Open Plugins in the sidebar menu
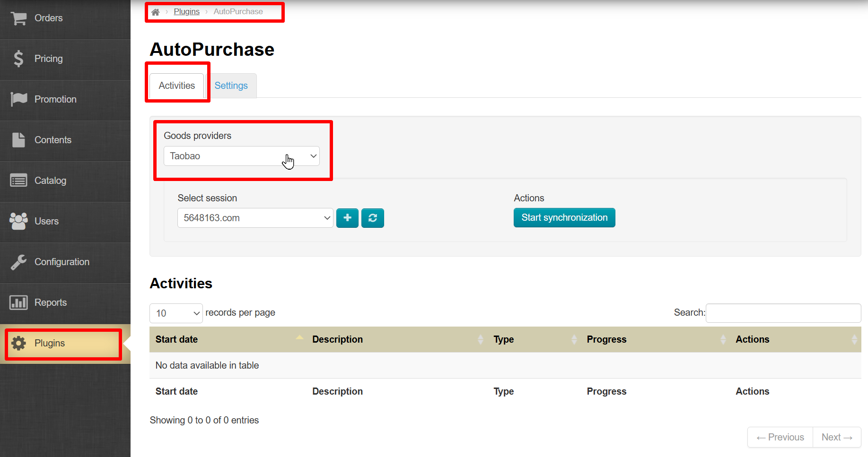 (x=50, y=343)
